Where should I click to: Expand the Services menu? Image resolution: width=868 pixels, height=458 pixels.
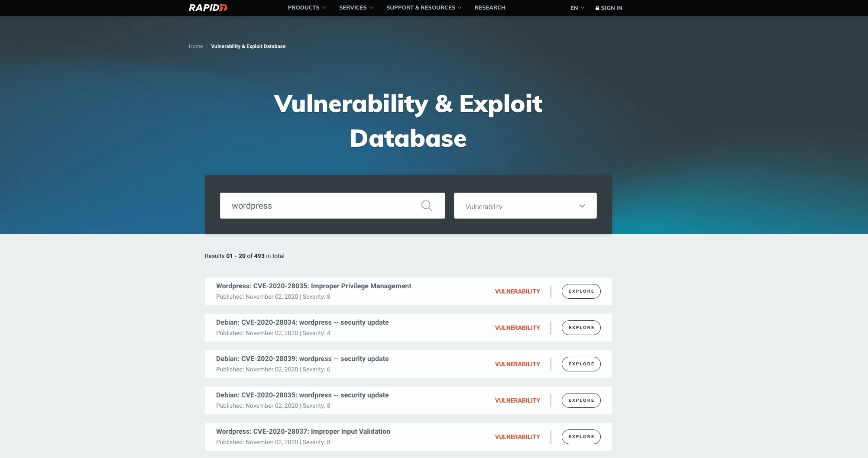(356, 8)
